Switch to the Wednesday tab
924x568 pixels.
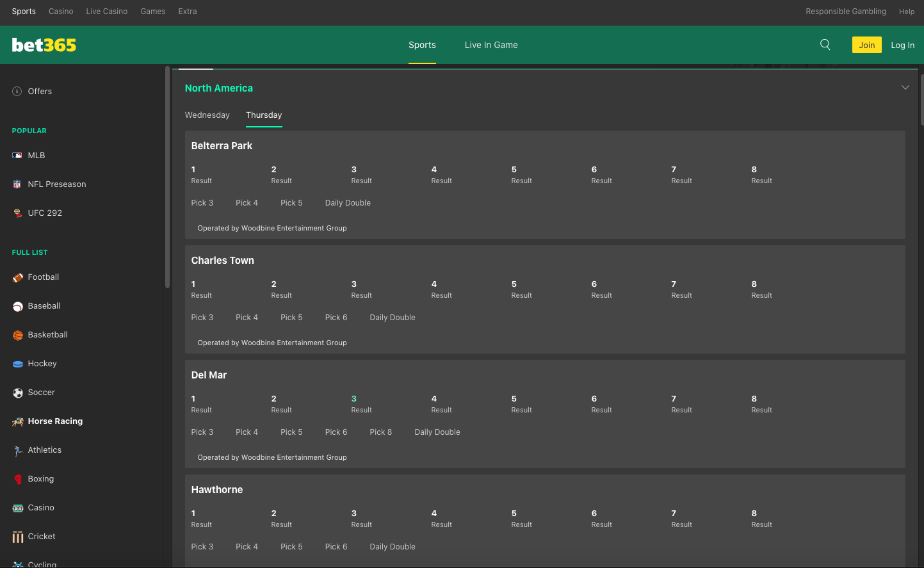click(x=207, y=115)
